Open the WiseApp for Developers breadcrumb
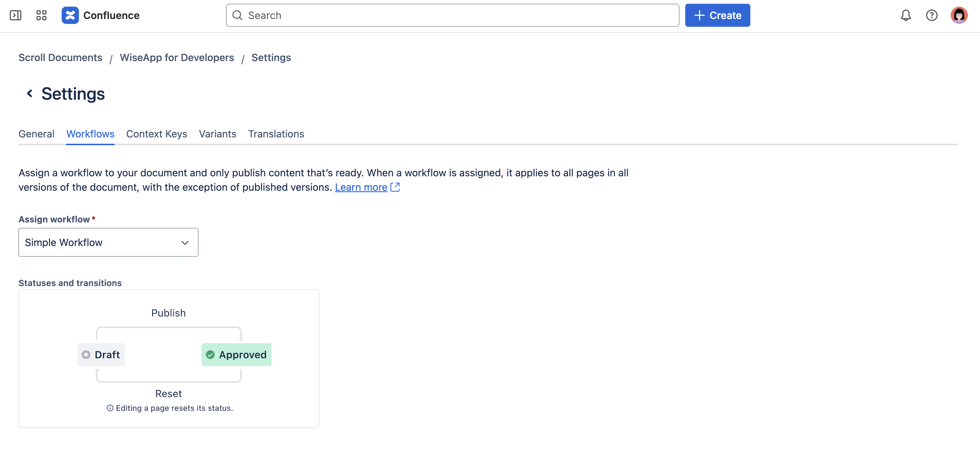Viewport: 980px width, 469px height. pos(177,57)
